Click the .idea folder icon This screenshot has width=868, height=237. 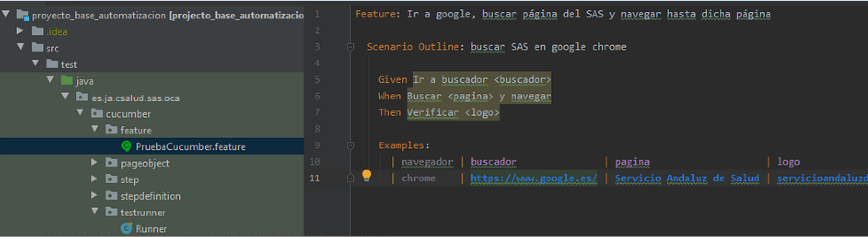pos(37,31)
